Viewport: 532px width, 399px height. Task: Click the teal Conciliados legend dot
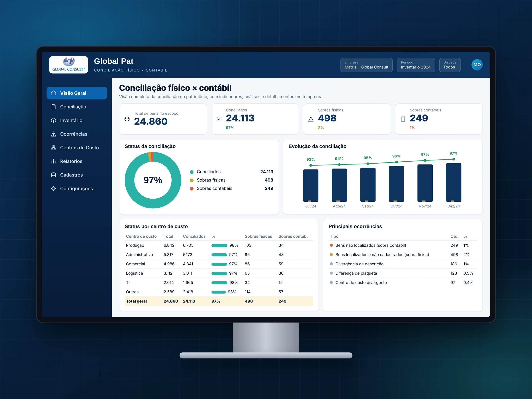coord(192,172)
